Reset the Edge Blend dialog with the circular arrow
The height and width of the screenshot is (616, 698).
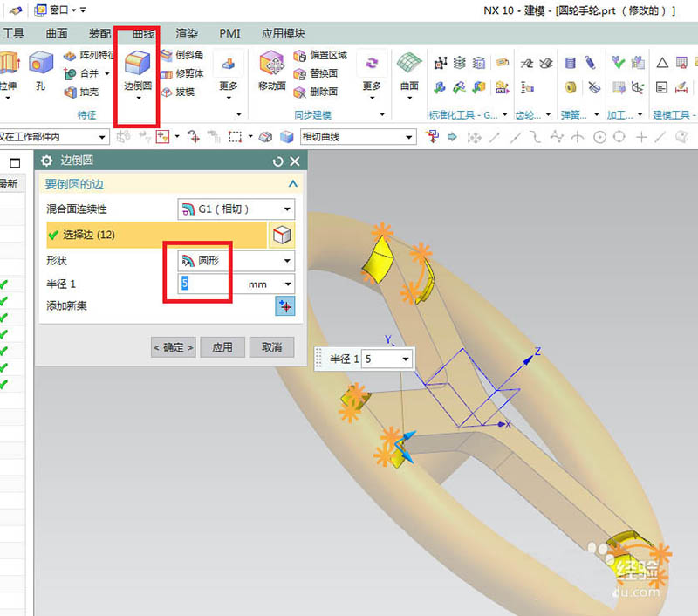click(x=277, y=161)
